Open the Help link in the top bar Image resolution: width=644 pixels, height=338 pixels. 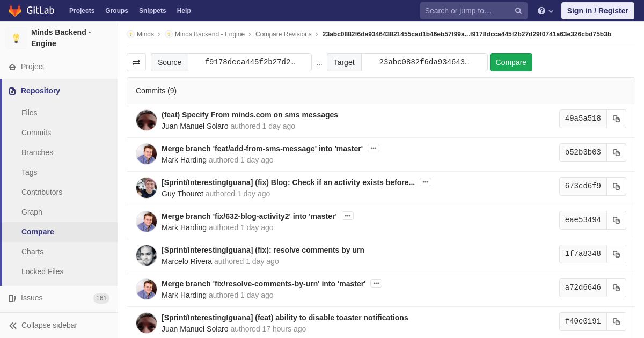(184, 11)
